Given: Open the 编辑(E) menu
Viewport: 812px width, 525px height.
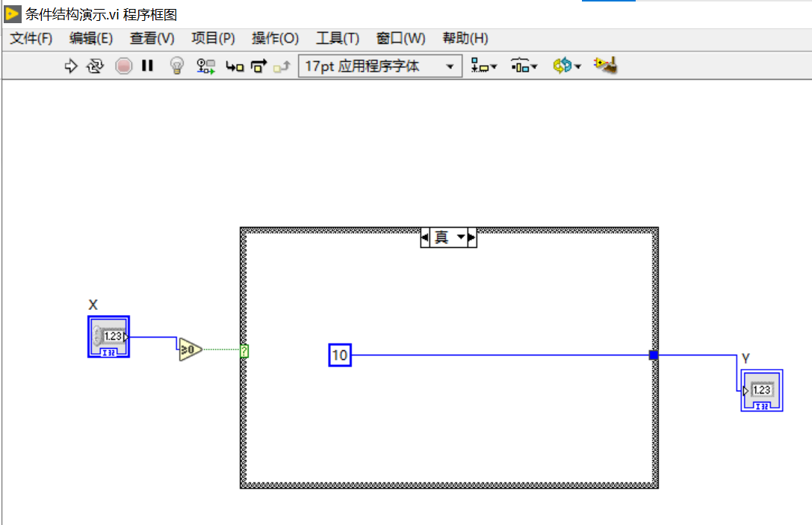Looking at the screenshot, I should (x=91, y=38).
